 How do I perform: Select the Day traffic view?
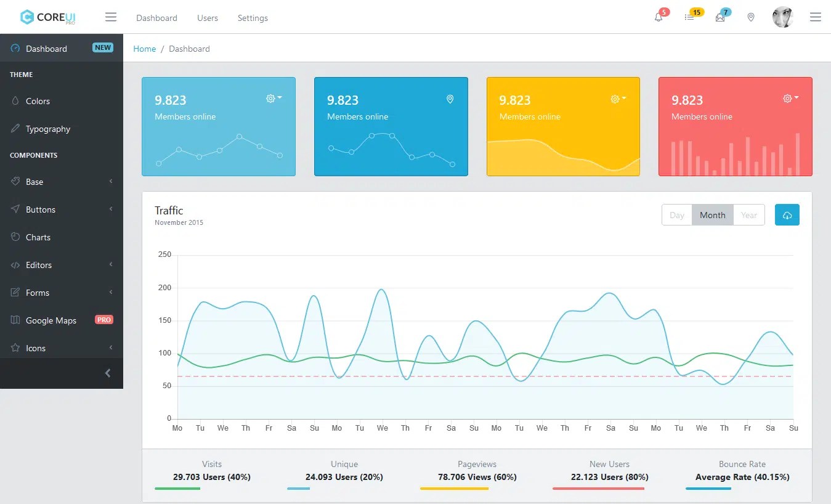coord(676,215)
